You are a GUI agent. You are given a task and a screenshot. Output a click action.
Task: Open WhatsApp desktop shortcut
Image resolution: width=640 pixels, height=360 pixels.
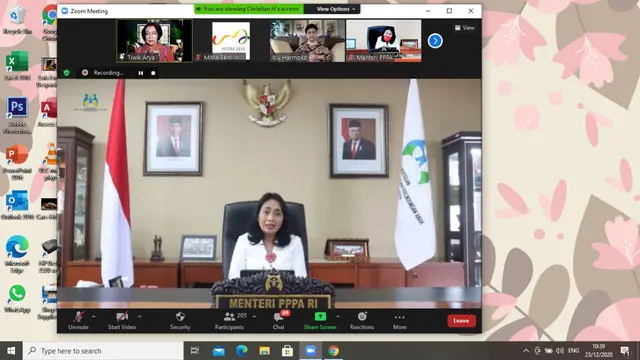click(17, 299)
